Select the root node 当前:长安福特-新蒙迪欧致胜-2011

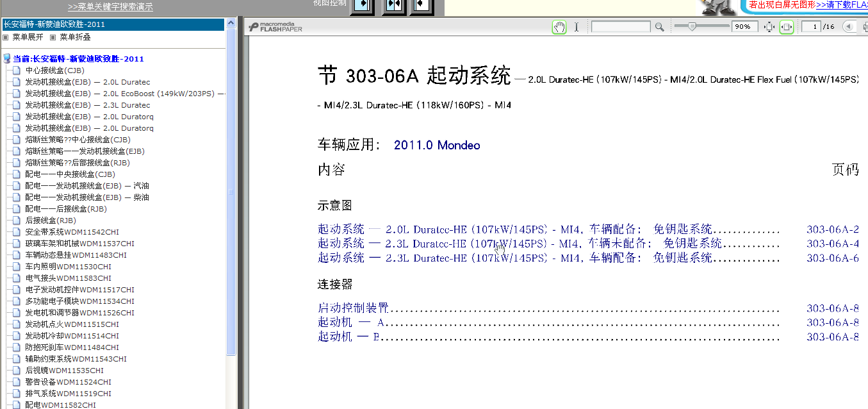(78, 59)
